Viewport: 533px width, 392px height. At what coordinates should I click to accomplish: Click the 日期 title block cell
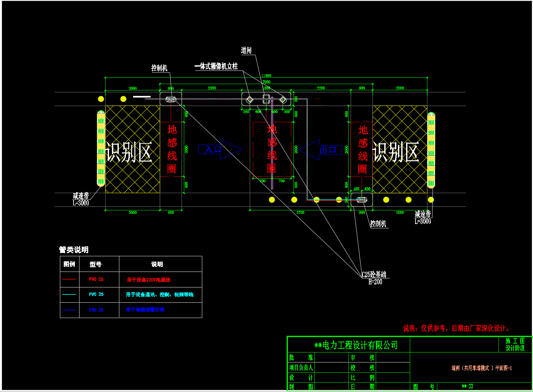[x=362, y=387]
